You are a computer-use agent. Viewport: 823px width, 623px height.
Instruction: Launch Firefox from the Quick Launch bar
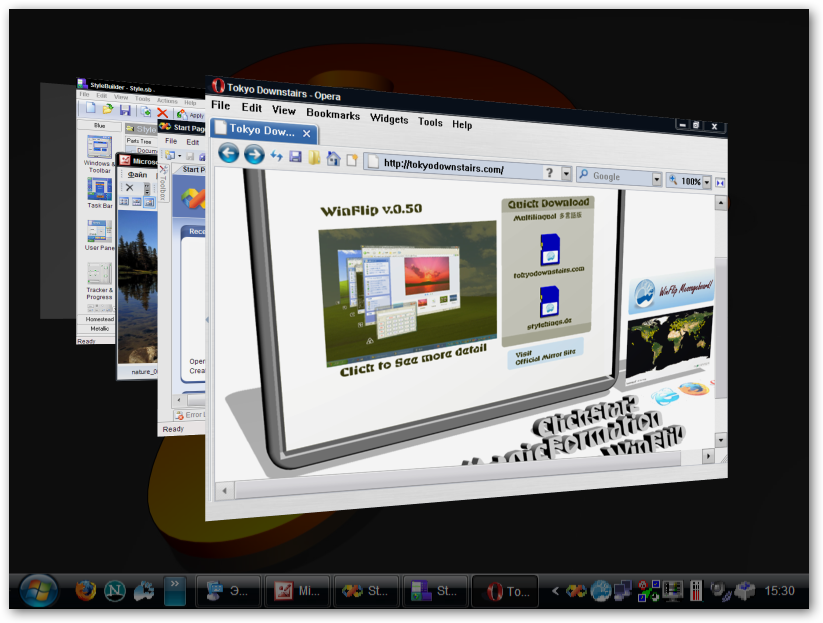pyautogui.click(x=86, y=591)
